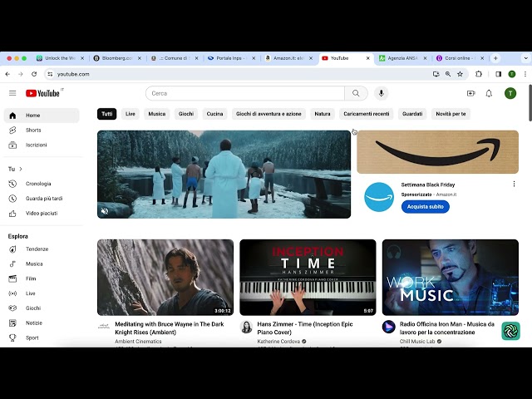The height and width of the screenshot is (399, 532).
Task: Open Inception Time piano thumbnail
Action: [308, 278]
